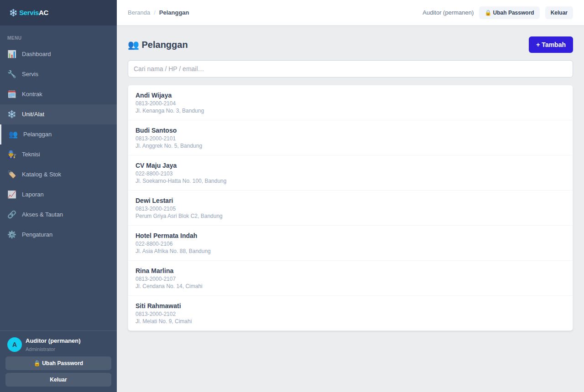Click the Dashboard bar chart icon
This screenshot has height=392, width=584.
tap(12, 54)
